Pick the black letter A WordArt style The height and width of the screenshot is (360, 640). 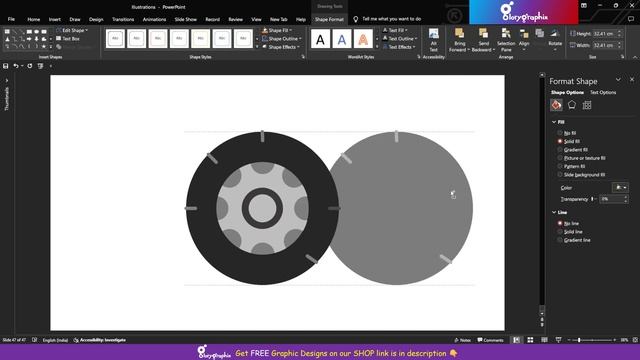pos(320,39)
